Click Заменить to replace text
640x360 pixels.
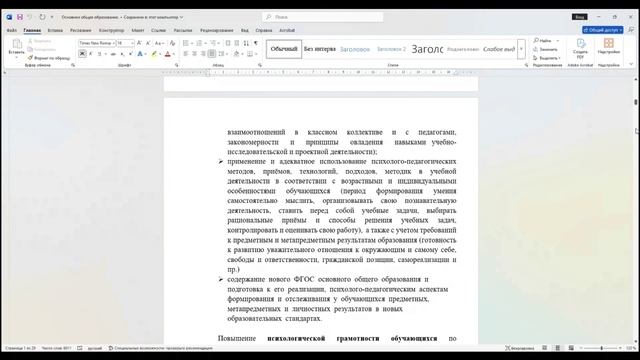coord(546,49)
